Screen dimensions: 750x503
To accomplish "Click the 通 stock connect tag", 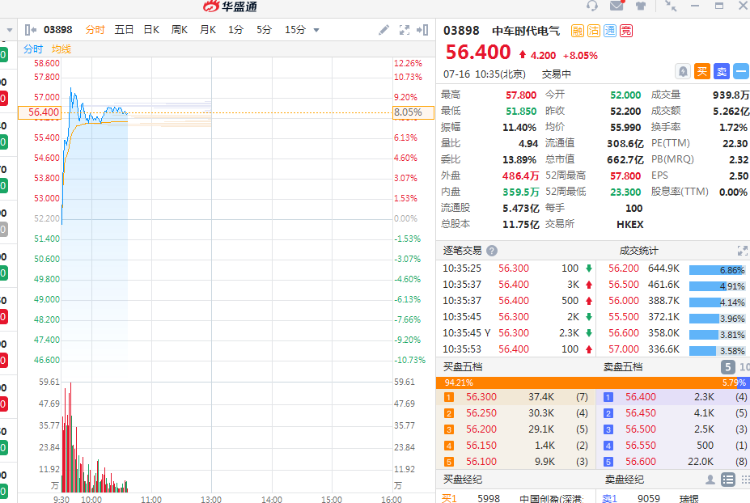I will (x=610, y=31).
